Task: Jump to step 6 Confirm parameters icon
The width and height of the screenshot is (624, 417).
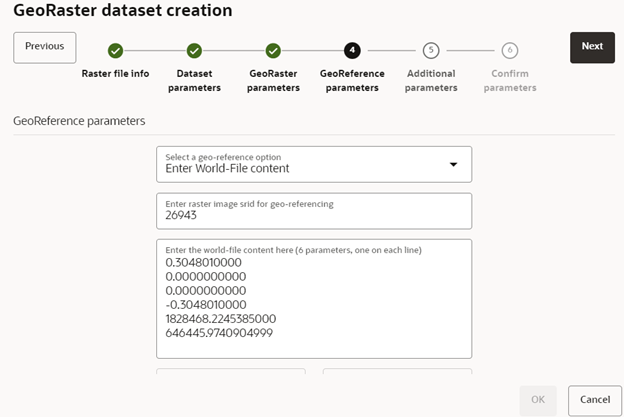Action: click(x=510, y=51)
